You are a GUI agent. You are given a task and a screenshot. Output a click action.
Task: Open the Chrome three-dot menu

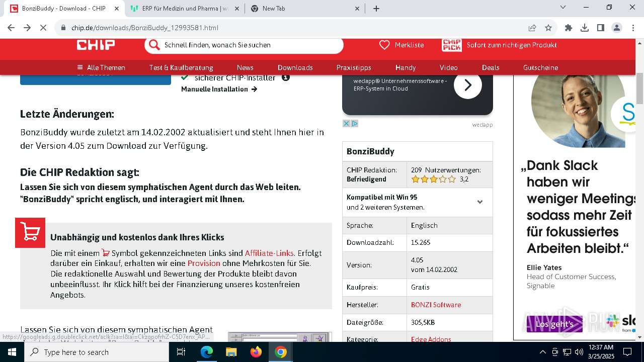pyautogui.click(x=633, y=28)
